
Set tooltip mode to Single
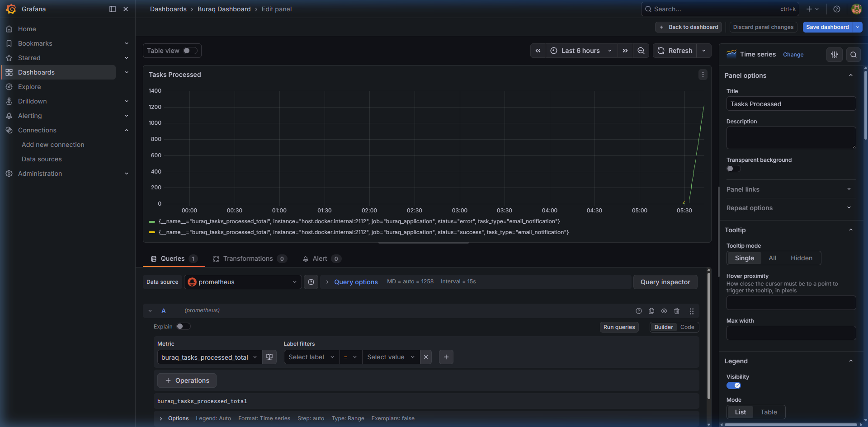(745, 258)
